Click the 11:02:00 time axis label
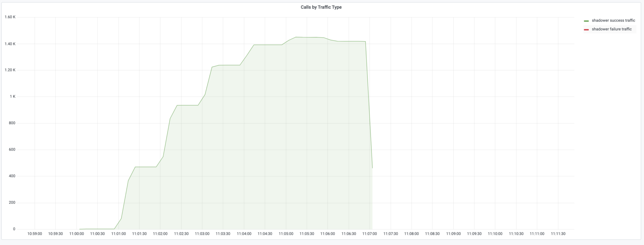 [160, 234]
